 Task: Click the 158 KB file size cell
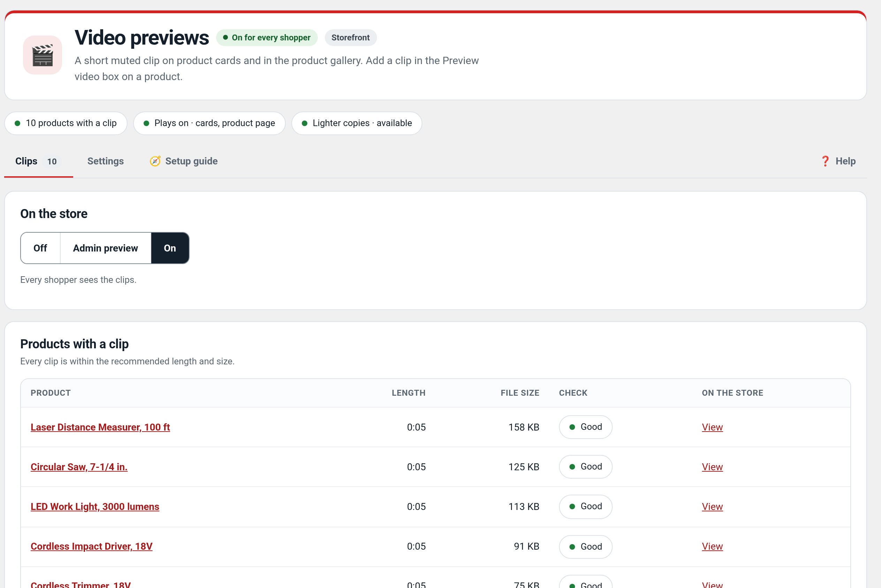(523, 427)
